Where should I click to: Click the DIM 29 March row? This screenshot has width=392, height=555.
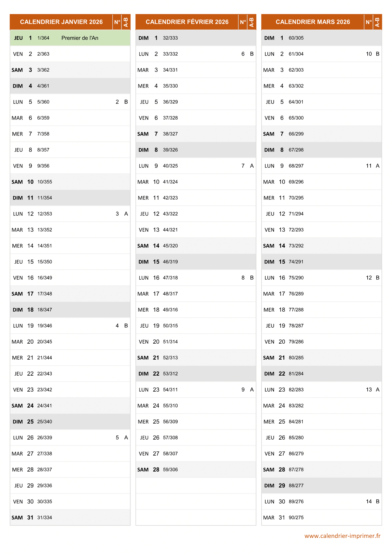click(x=322, y=486)
